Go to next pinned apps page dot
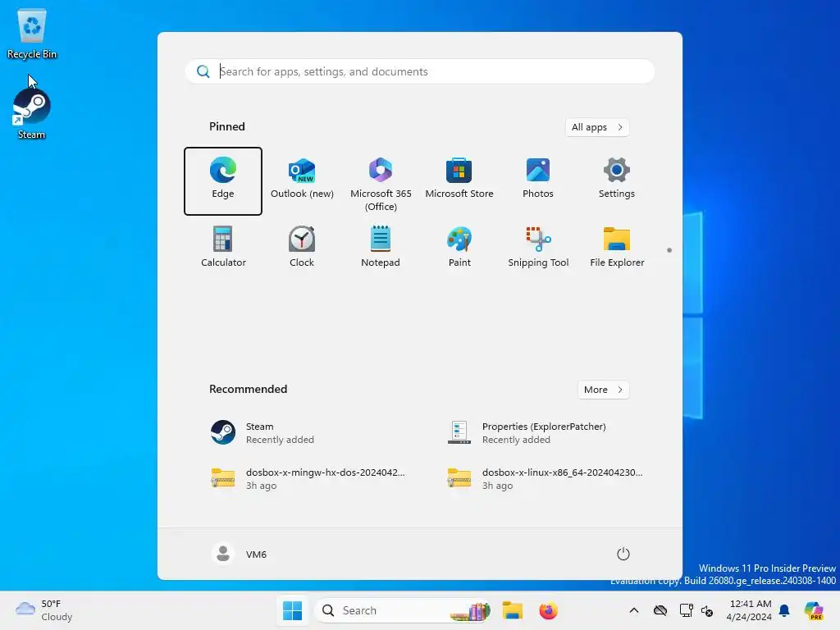Image resolution: width=840 pixels, height=630 pixels. pos(669,250)
